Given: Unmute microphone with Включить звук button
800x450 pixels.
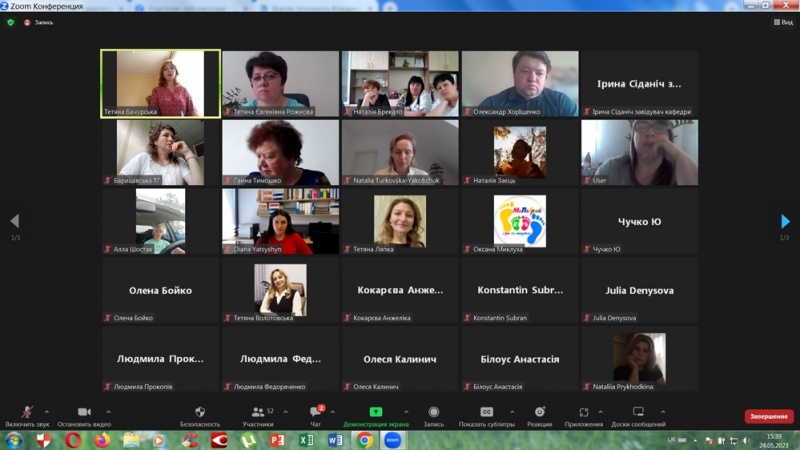Looking at the screenshot, I should [x=26, y=412].
